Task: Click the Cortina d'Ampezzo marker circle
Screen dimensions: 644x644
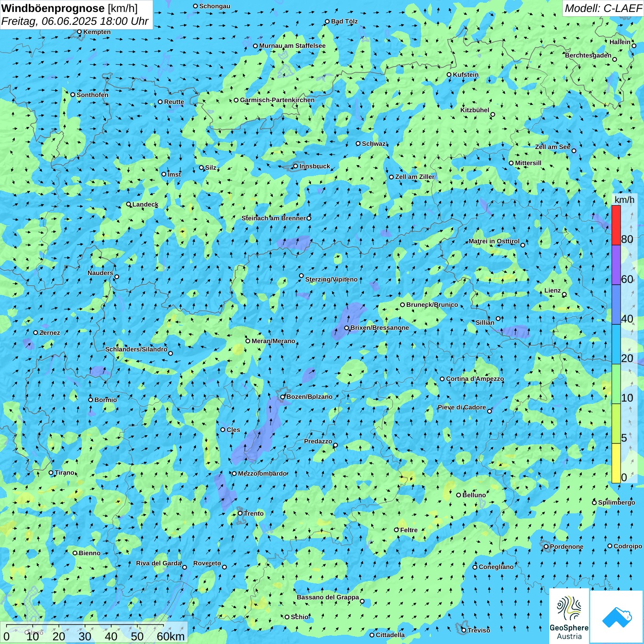Action: (442, 379)
